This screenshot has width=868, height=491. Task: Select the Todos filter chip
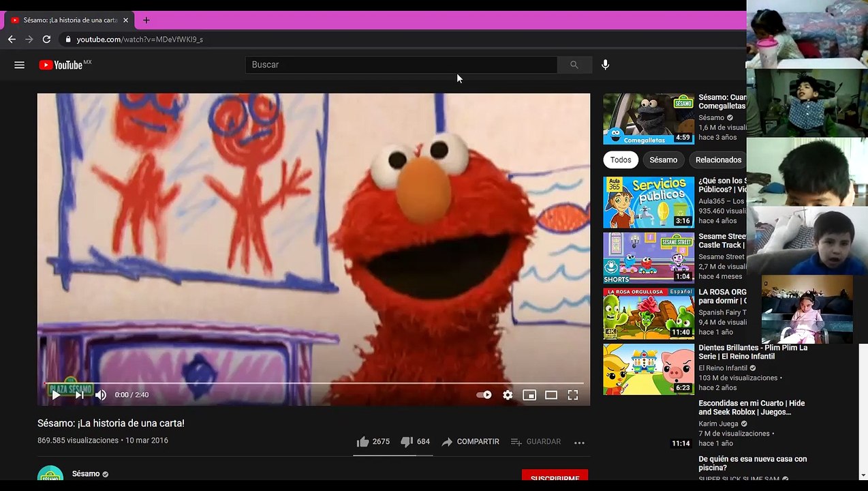620,160
